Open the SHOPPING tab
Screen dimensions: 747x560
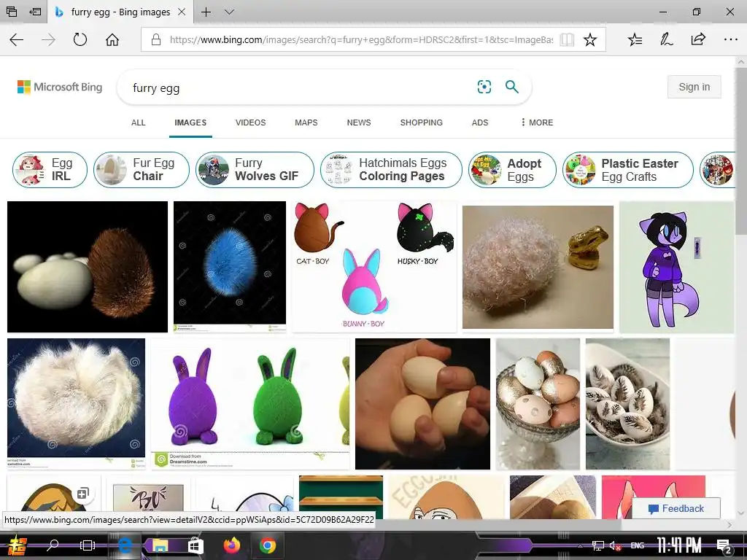[421, 122]
